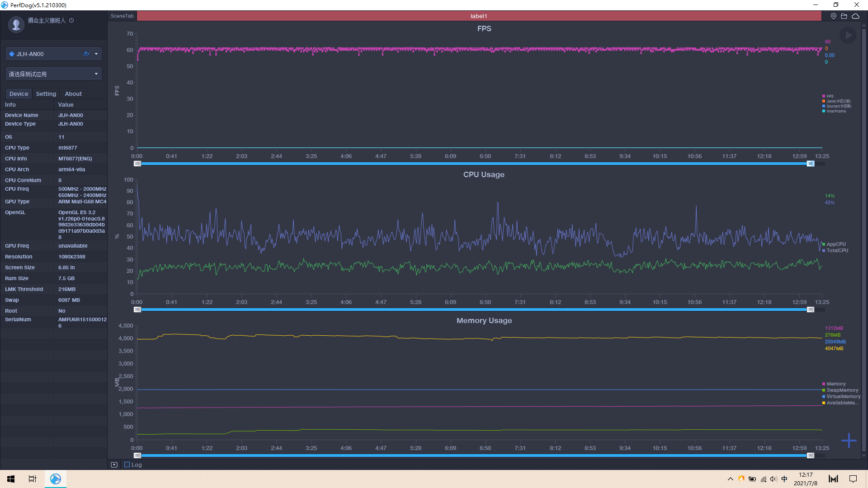Open Windows Start menu
This screenshot has width=868, height=488.
coord(11,479)
